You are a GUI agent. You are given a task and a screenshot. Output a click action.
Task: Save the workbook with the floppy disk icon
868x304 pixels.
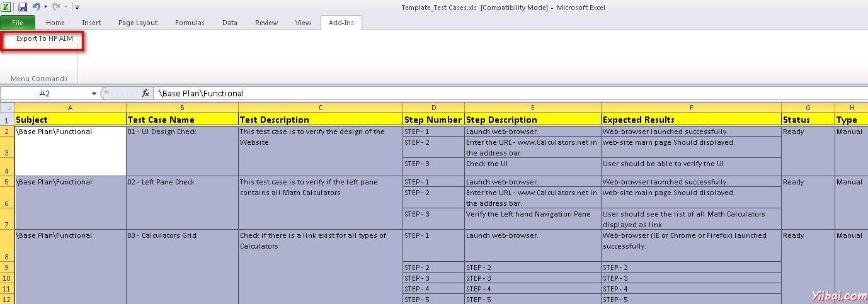(x=23, y=7)
